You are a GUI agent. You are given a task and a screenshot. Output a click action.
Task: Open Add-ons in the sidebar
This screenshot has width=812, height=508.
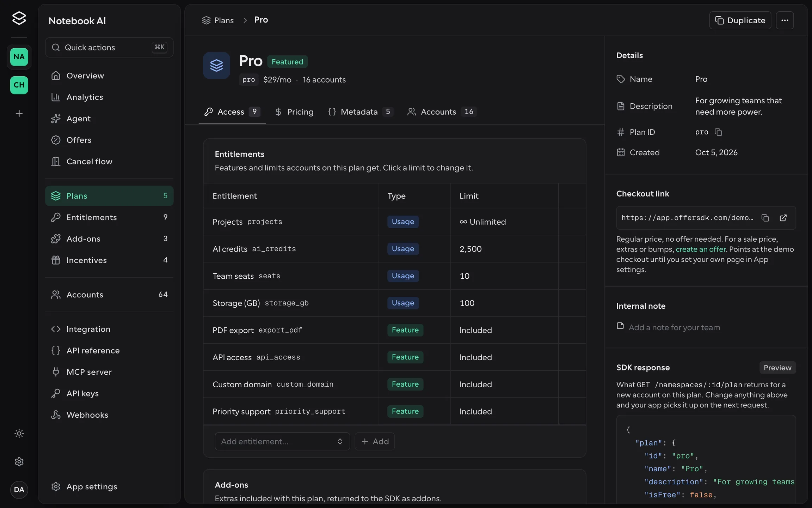(x=109, y=239)
